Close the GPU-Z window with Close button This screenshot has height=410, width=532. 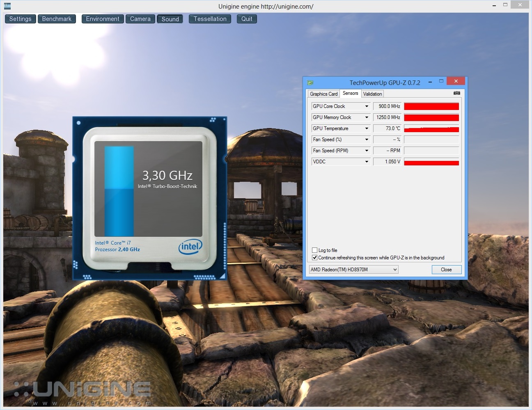[x=447, y=270]
